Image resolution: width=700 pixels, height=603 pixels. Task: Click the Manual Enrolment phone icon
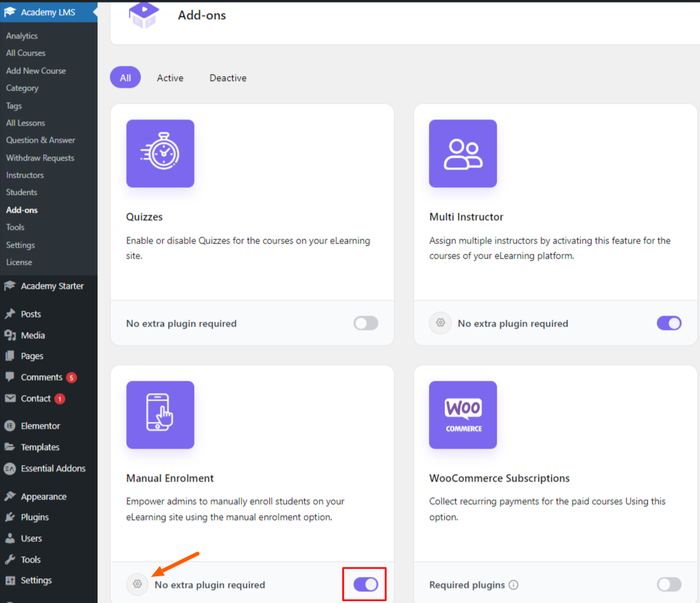click(x=160, y=414)
